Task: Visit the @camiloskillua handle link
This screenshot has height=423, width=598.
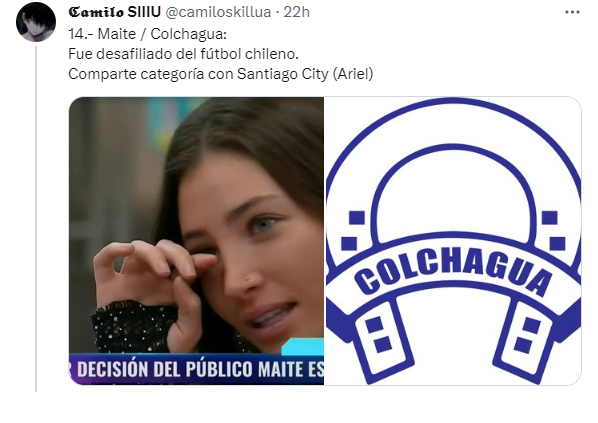Action: [218, 13]
